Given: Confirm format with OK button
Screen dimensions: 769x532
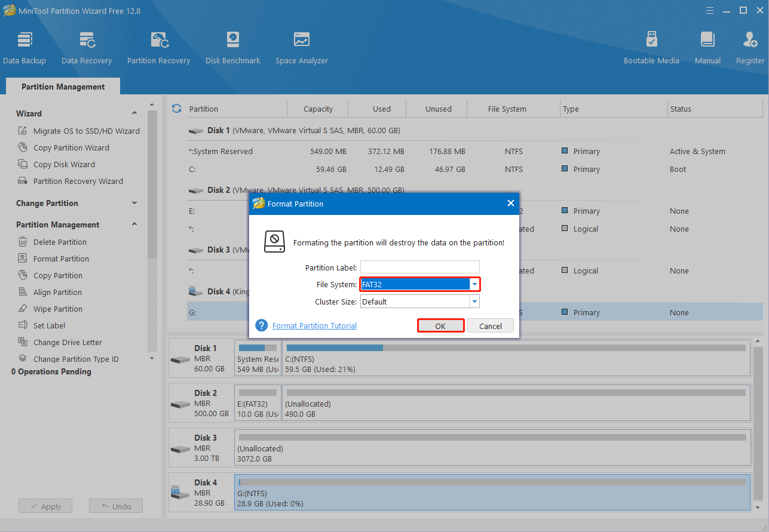Looking at the screenshot, I should [440, 326].
